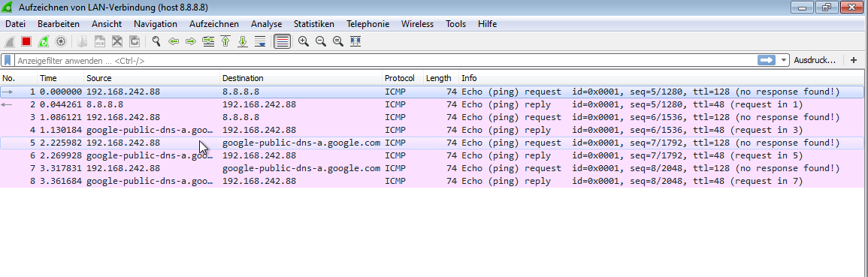Reset zoom to normal size
The width and height of the screenshot is (868, 277).
[x=337, y=41]
